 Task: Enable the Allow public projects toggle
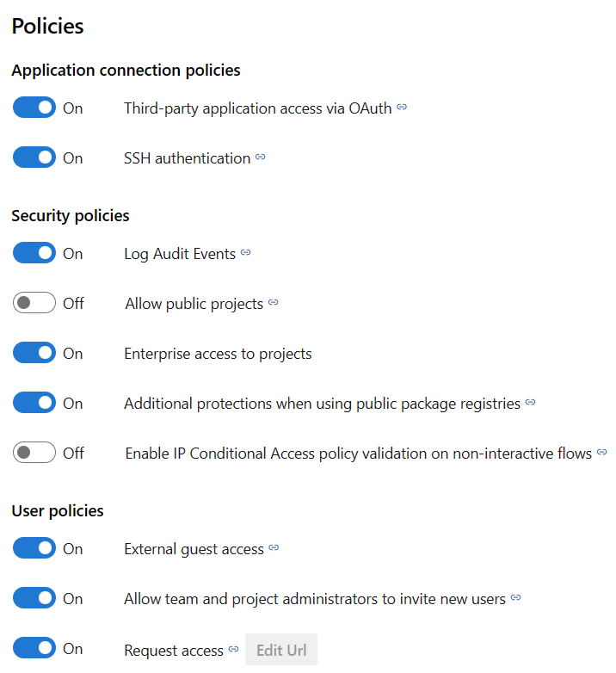tap(34, 304)
